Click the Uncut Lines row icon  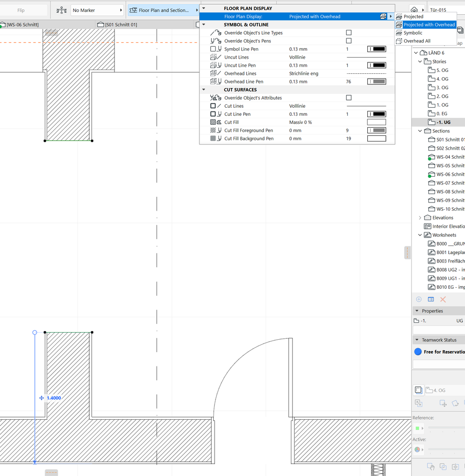point(216,57)
